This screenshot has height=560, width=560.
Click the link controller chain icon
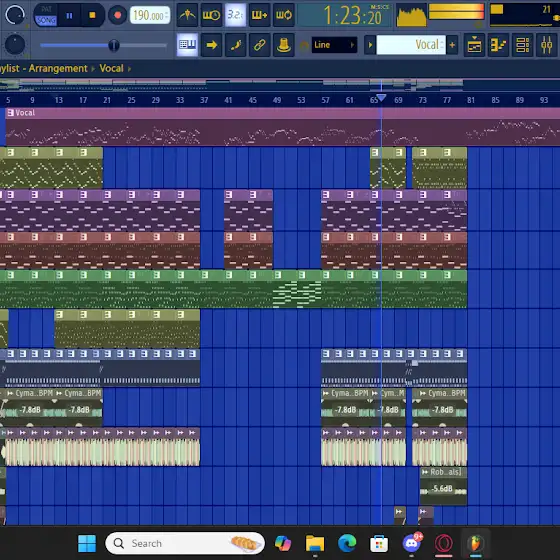259,45
